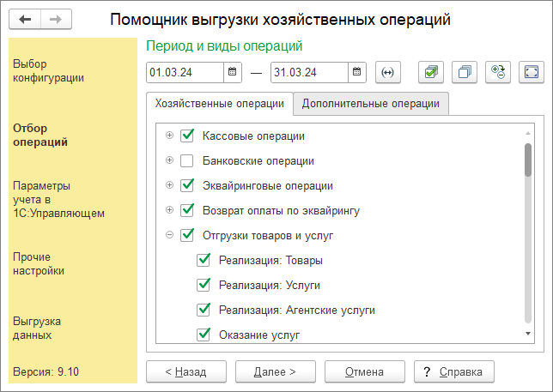Open the period selection (↔) button
The height and width of the screenshot is (392, 553).
[x=388, y=72]
